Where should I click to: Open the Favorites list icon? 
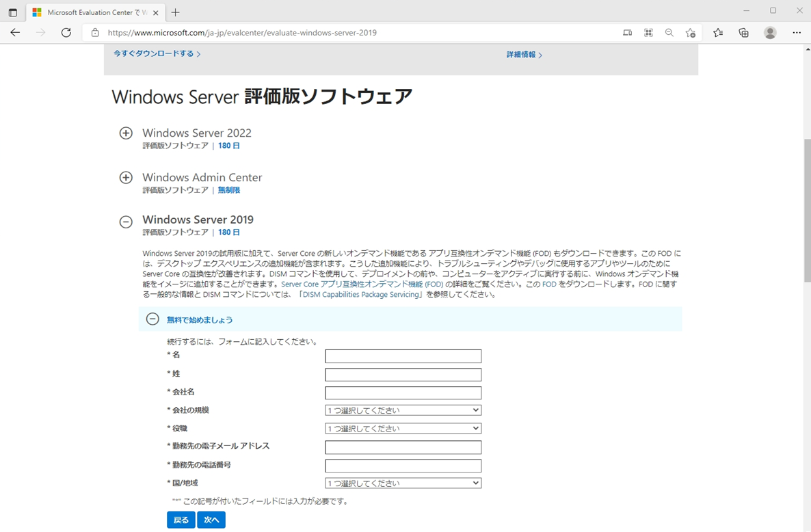(718, 33)
